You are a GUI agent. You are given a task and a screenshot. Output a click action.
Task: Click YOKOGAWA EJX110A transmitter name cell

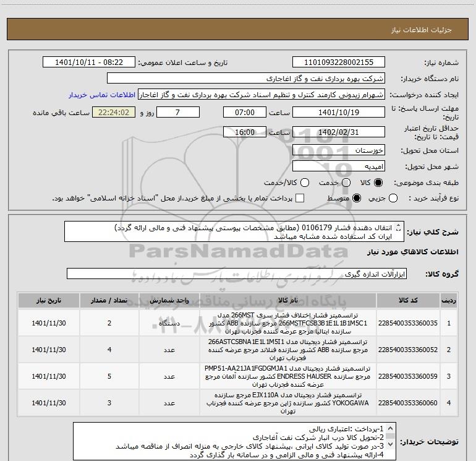(288, 403)
